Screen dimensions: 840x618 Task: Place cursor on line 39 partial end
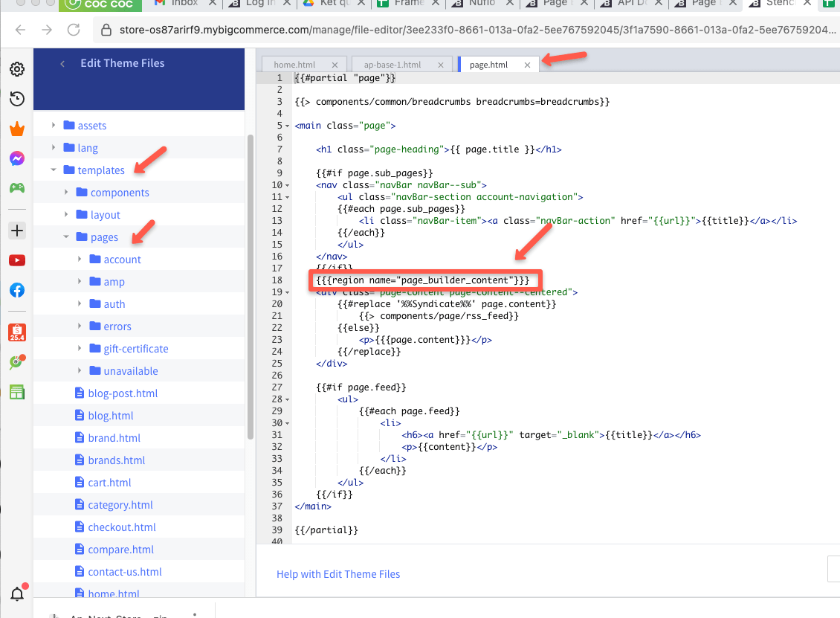tap(326, 530)
